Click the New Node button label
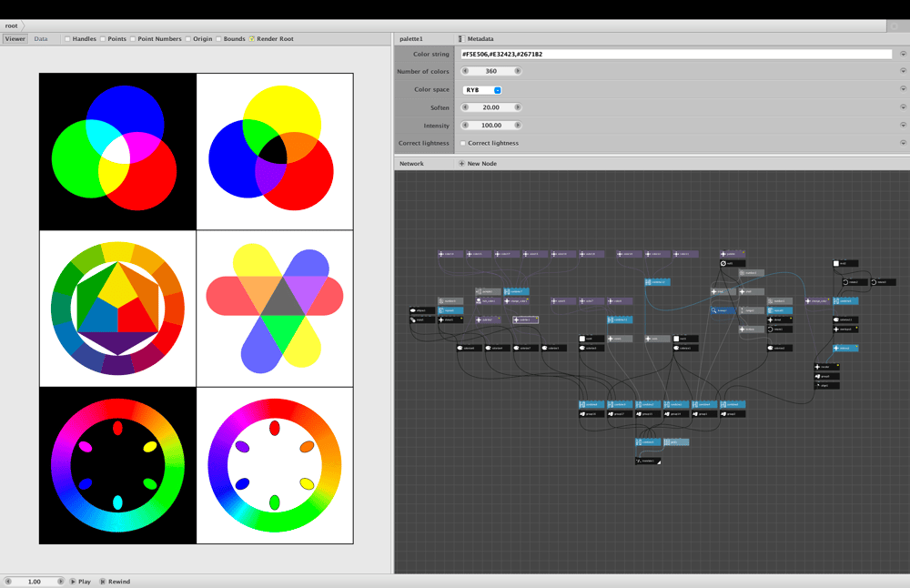Viewport: 910px width, 588px height. [482, 164]
